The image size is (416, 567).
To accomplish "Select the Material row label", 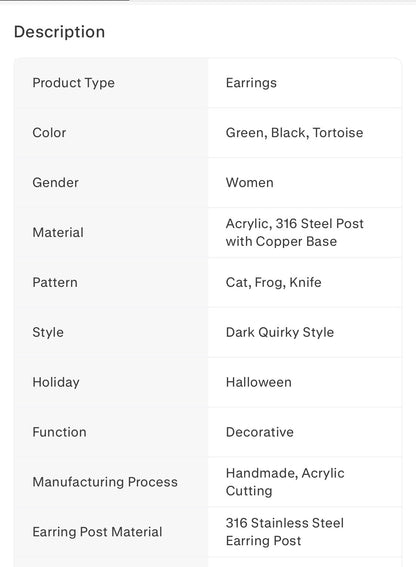I will pos(58,233).
